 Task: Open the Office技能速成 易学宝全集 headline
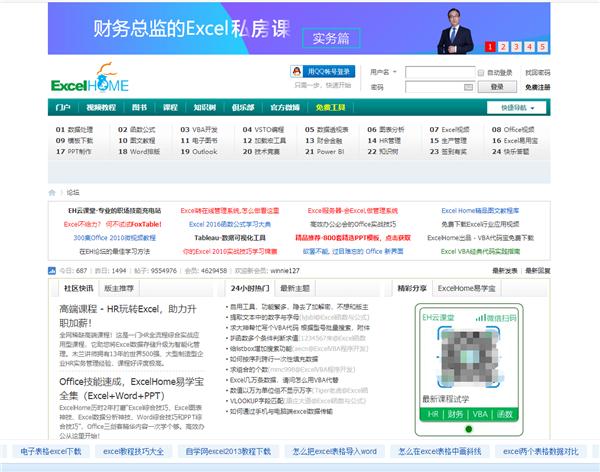pos(132,388)
